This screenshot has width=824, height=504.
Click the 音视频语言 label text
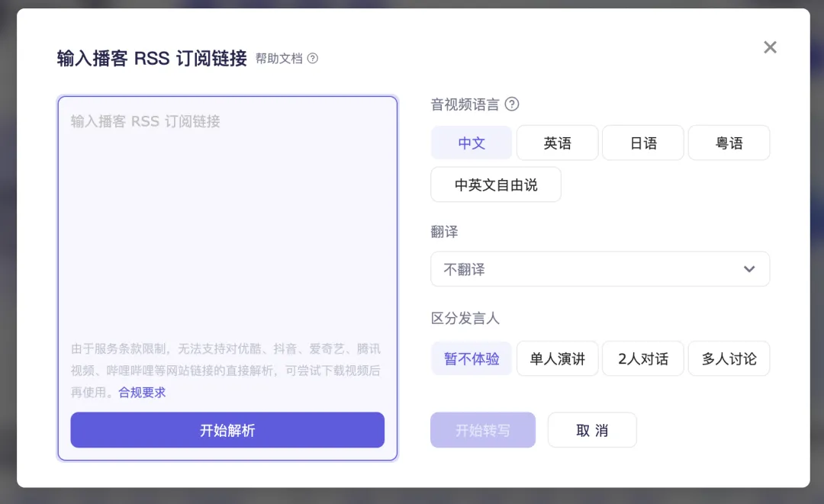click(x=465, y=104)
